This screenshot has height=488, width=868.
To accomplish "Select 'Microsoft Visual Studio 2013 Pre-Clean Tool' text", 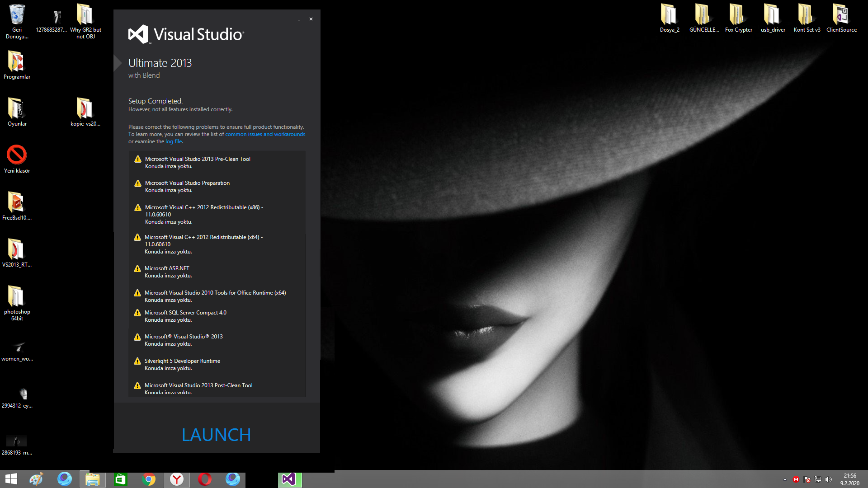I will point(198,159).
